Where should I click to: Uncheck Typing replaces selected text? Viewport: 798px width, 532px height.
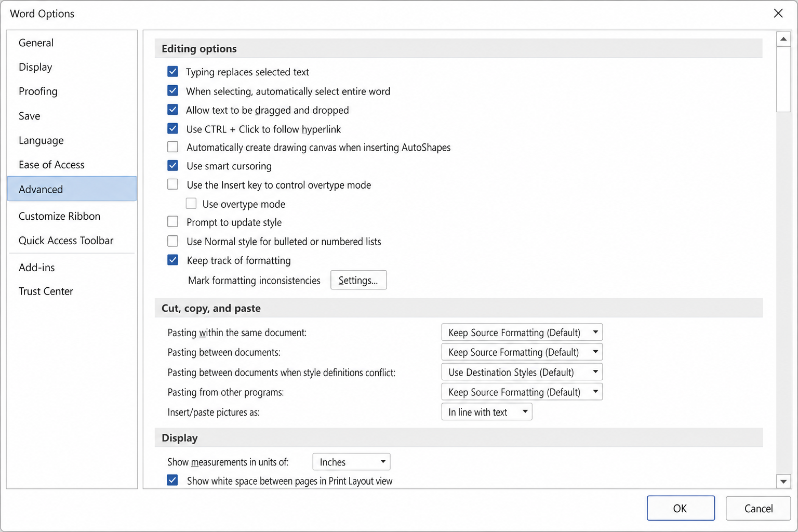pos(173,72)
